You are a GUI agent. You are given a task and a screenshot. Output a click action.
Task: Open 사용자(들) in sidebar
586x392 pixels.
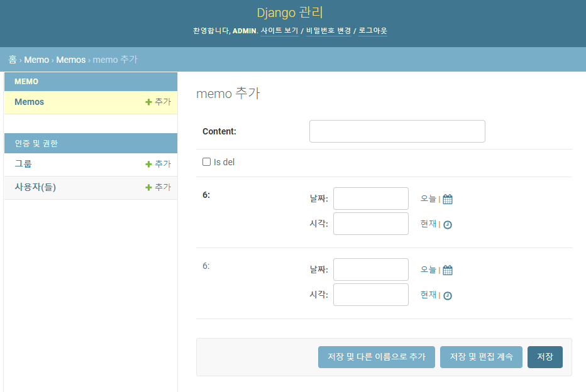pyautogui.click(x=35, y=187)
